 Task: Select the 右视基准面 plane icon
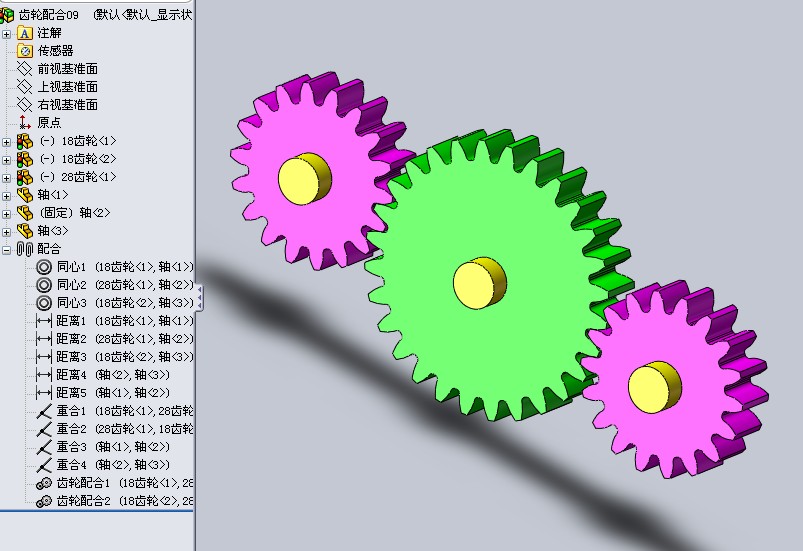(x=25, y=104)
